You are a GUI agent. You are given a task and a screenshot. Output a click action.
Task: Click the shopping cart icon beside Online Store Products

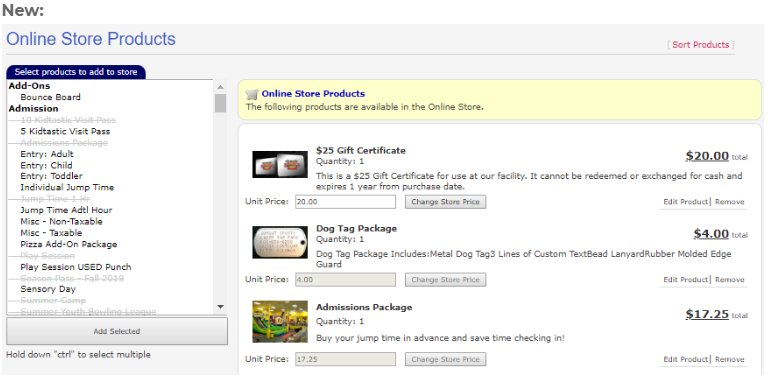click(x=252, y=94)
